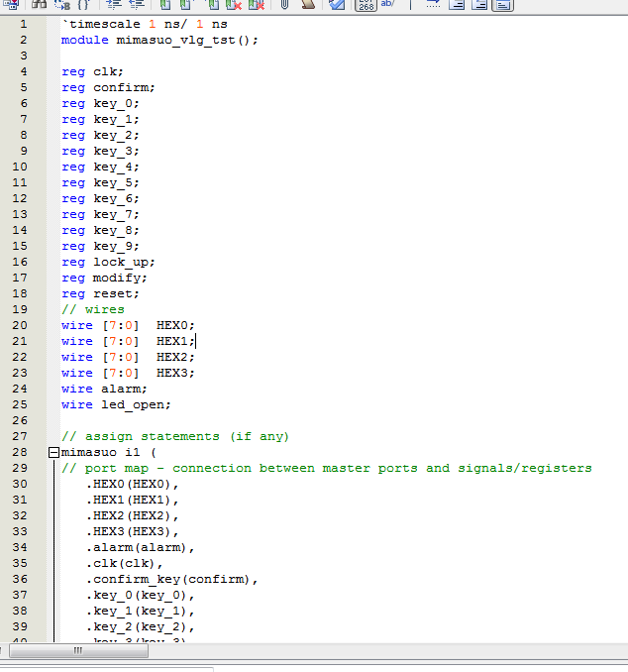Insert file using the paperclip icon
This screenshot has width=628, height=672.
[284, 4]
